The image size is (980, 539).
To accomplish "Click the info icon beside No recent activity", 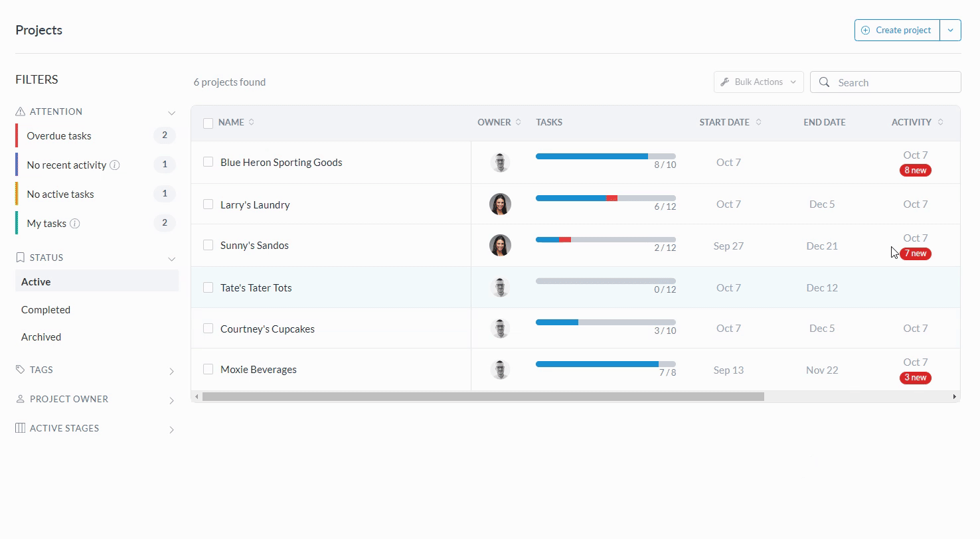I will point(115,165).
